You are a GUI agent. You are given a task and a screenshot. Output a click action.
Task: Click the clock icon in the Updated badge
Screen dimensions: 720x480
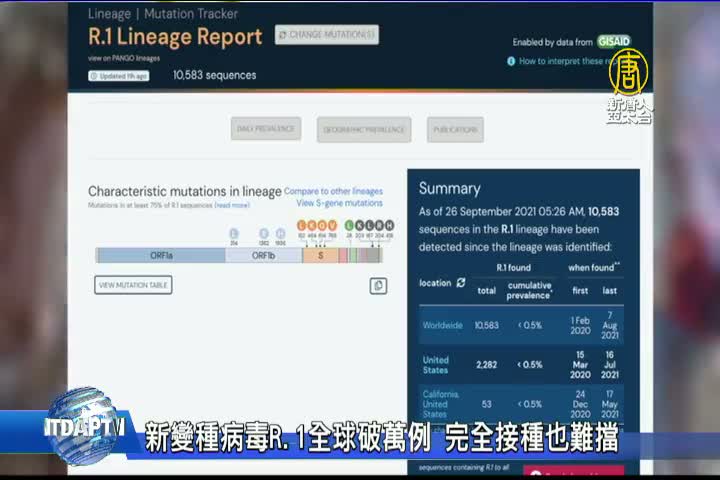95,76
